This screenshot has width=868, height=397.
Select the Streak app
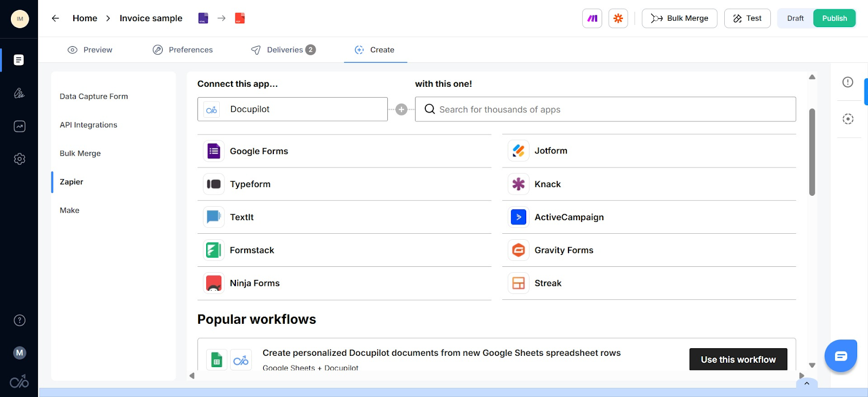pos(649,284)
